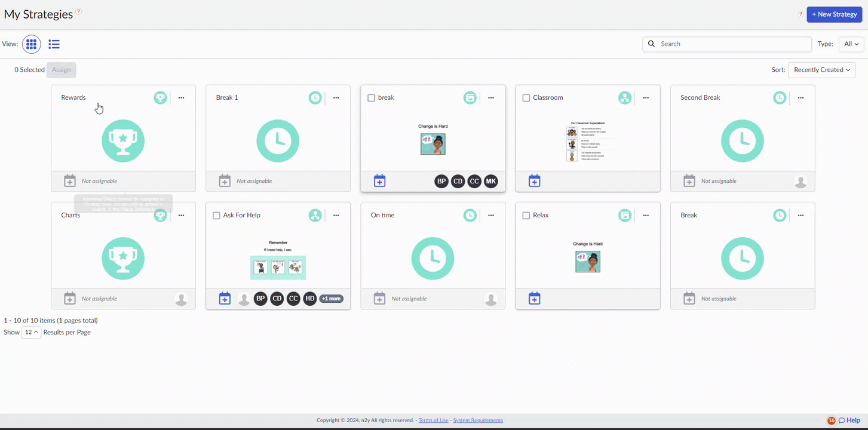The height and width of the screenshot is (430, 868).
Task: Click clock type icon on On time header
Action: click(x=470, y=216)
